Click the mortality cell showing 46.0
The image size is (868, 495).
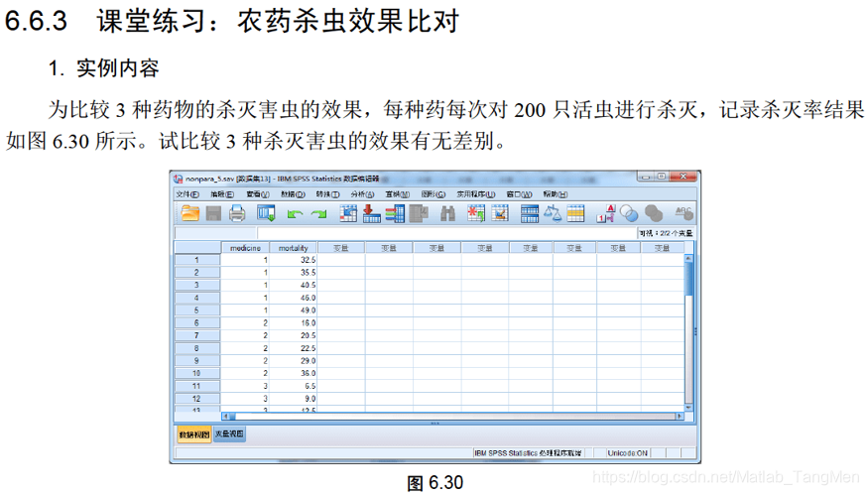293,298
